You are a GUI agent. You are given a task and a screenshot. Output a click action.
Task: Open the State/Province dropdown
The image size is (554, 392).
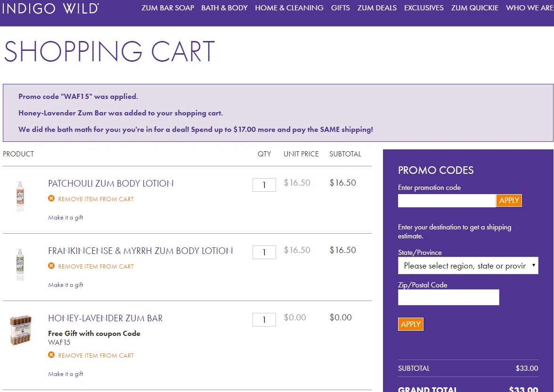tap(468, 265)
